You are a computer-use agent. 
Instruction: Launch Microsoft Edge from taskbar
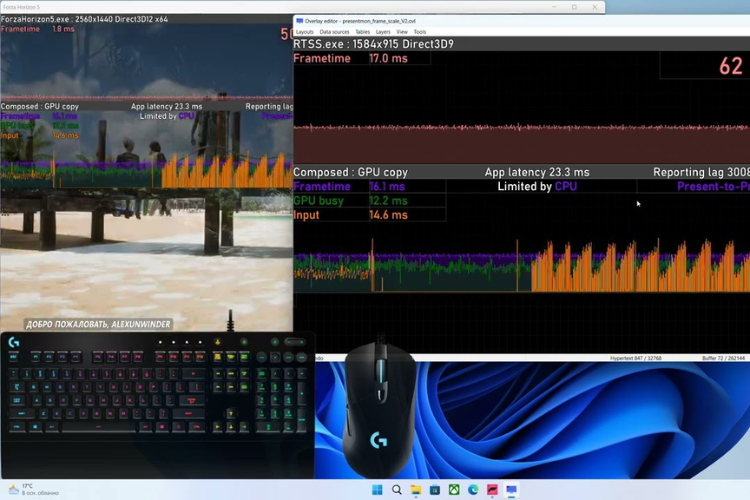click(x=473, y=490)
